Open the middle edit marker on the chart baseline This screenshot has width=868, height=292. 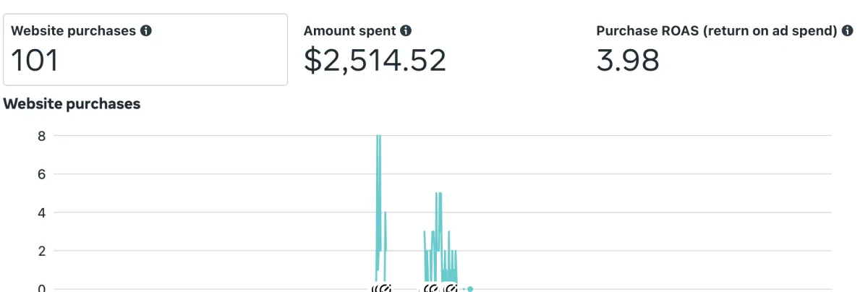tap(432, 288)
